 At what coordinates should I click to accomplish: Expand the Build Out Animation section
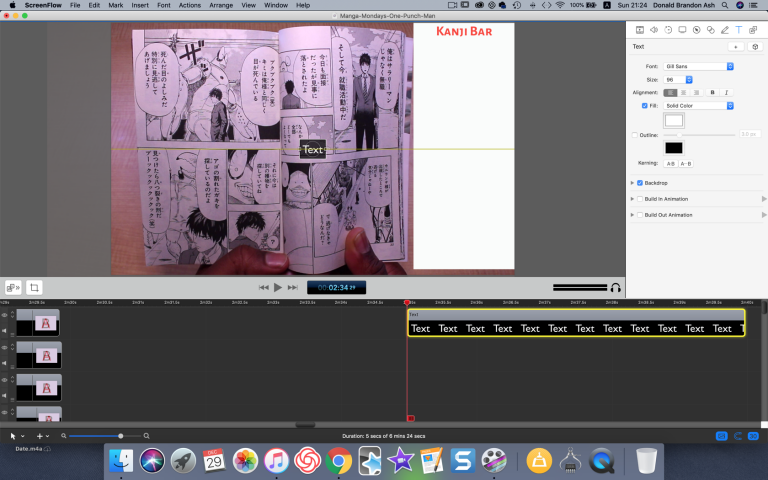[x=632, y=215]
